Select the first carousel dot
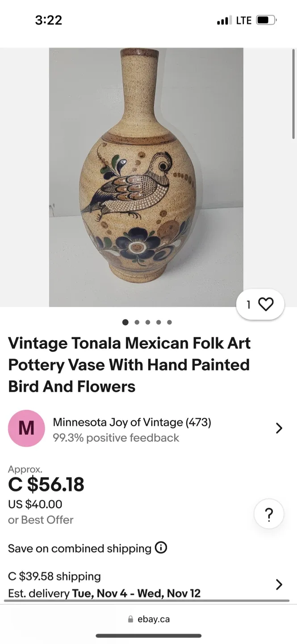Screen dimensions: 297x644 [x=126, y=322]
